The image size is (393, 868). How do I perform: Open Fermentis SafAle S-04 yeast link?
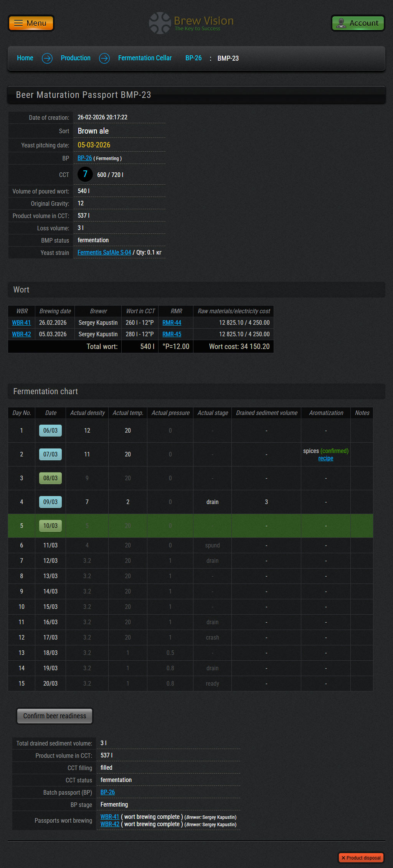point(104,253)
